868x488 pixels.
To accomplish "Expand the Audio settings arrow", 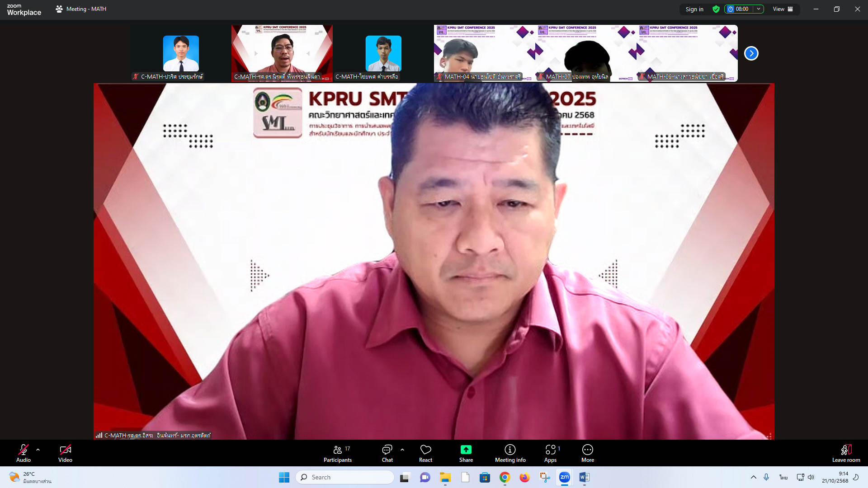I will coord(38,450).
